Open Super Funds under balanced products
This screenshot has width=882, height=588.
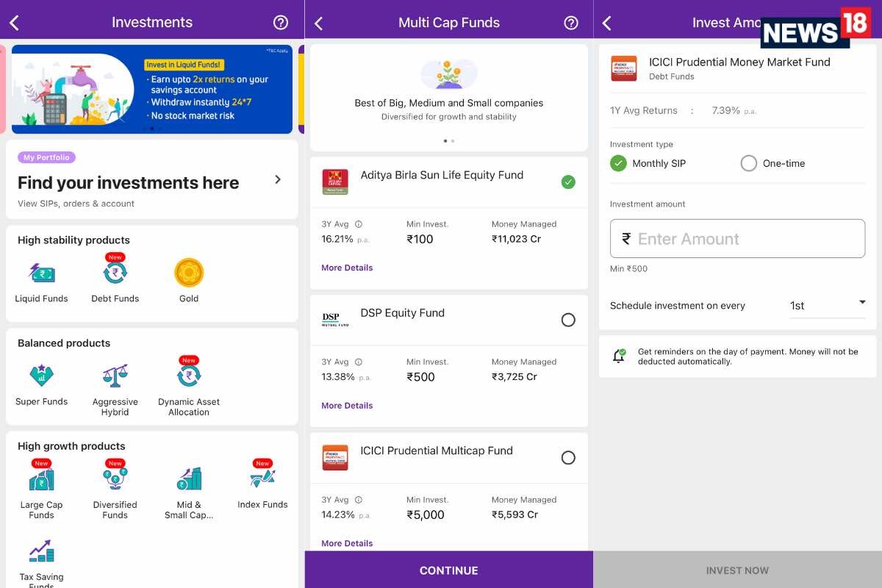41,375
